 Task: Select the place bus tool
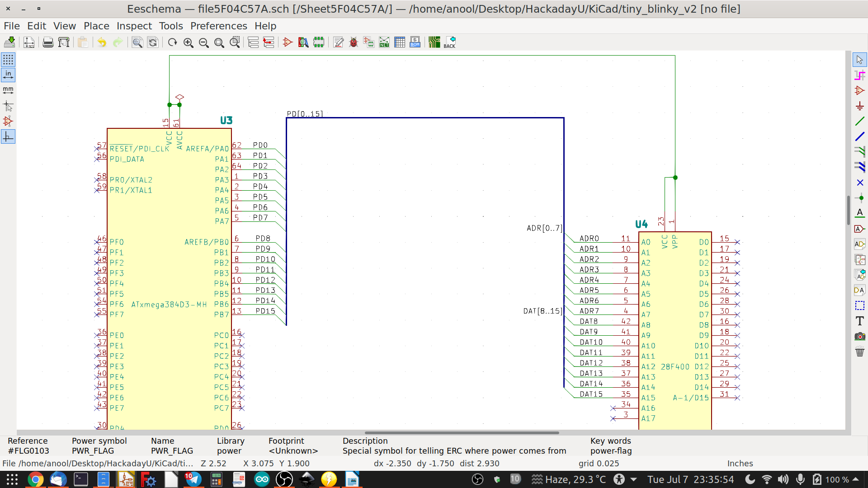pyautogui.click(x=860, y=136)
